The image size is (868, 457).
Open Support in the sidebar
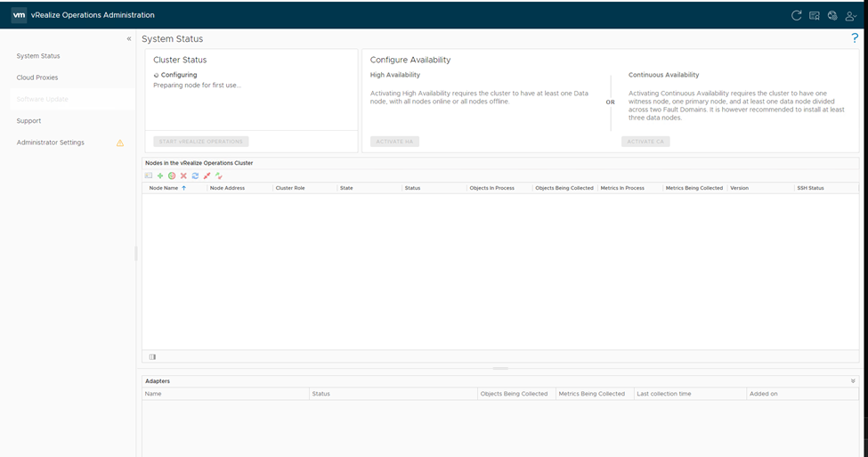point(28,121)
